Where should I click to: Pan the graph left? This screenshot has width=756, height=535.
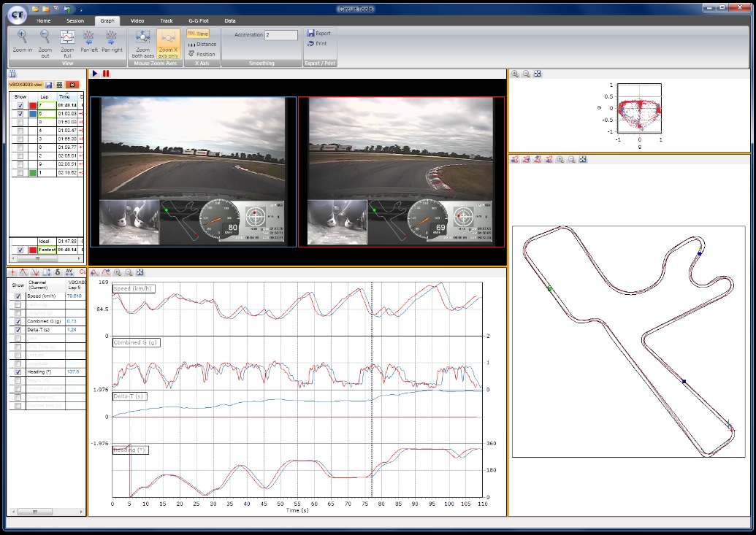[88, 38]
